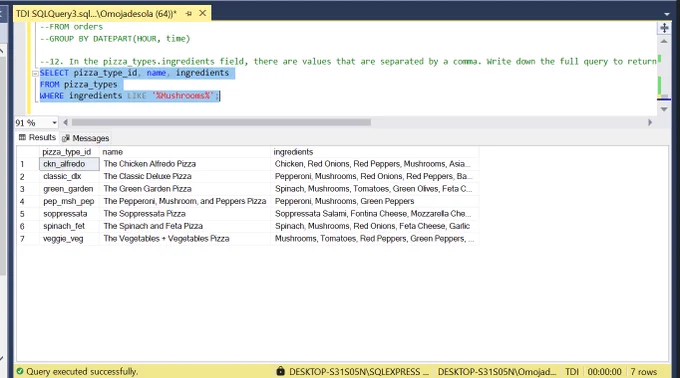Open the active documents dropdown arrow
The height and width of the screenshot is (378, 680).
[667, 14]
